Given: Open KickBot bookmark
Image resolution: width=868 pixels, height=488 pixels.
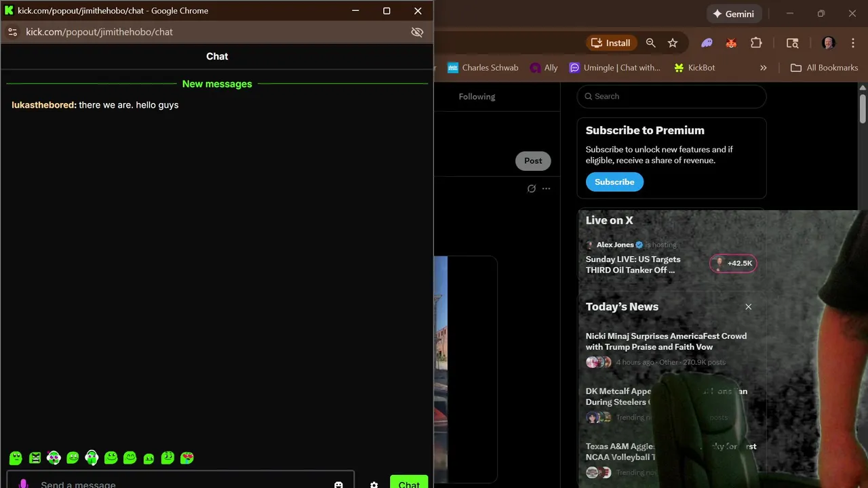Looking at the screenshot, I should (694, 68).
